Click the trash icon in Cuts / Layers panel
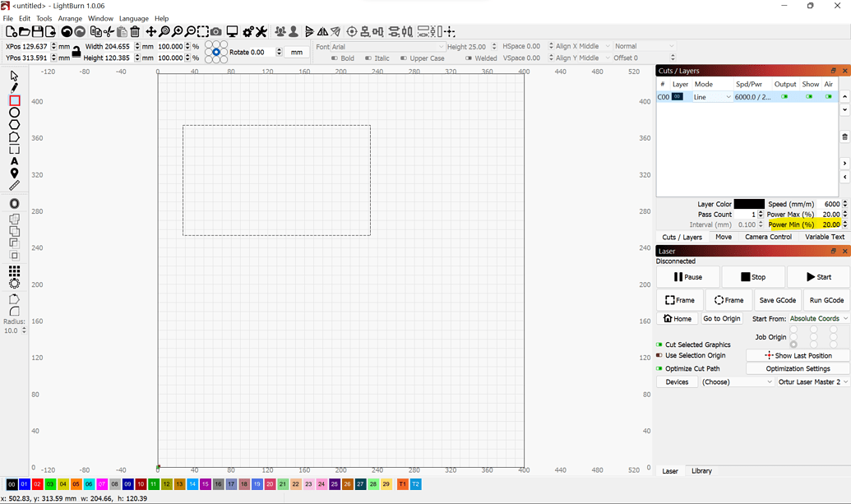Screen dimensions: 851x504 pyautogui.click(x=844, y=137)
